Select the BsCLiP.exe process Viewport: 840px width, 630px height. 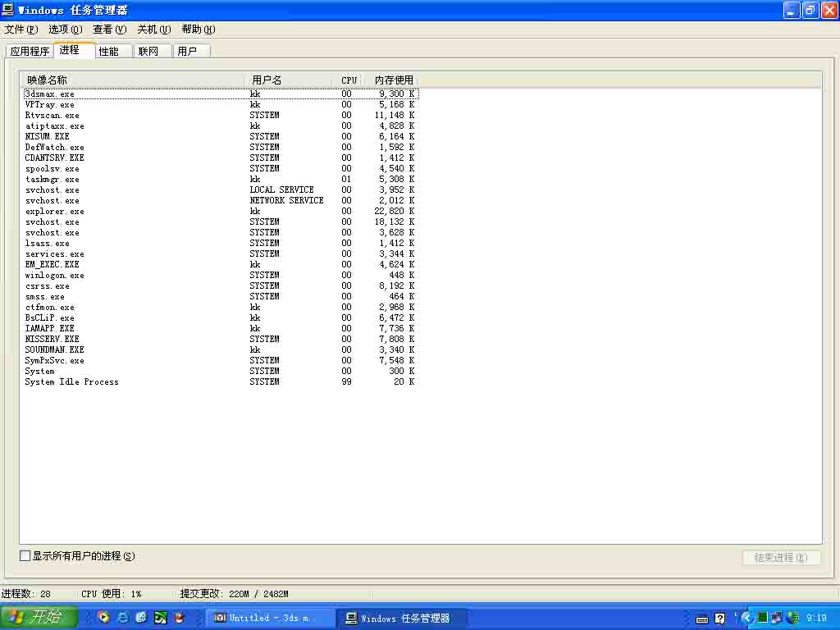click(221, 318)
